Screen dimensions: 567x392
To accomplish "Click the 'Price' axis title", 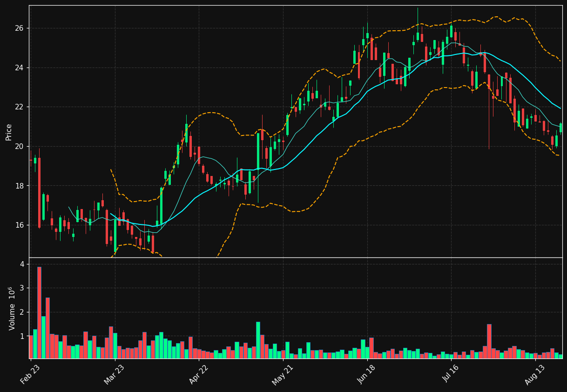I will 9,132.
